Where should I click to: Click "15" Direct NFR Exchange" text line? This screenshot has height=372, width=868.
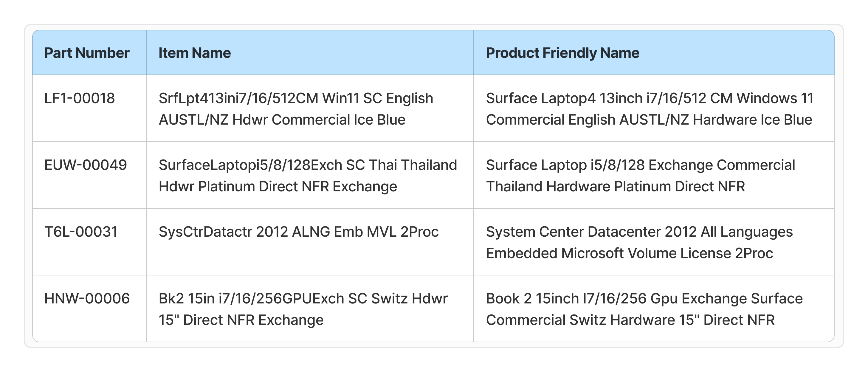(x=241, y=320)
